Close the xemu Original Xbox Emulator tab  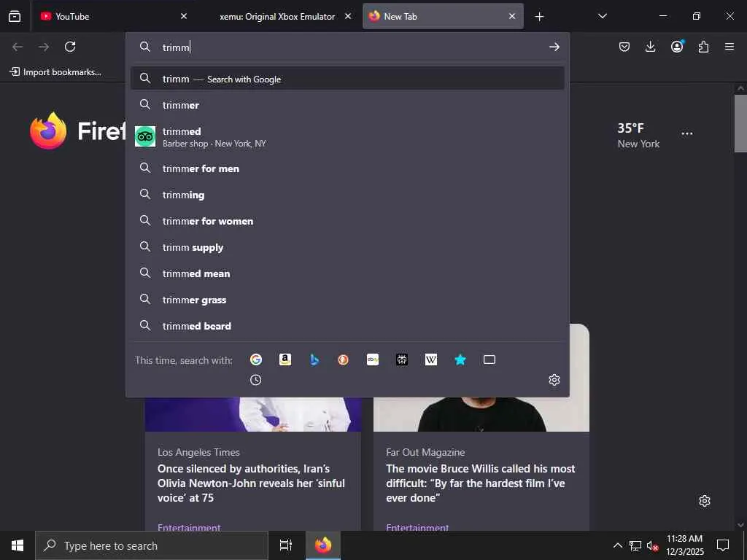[348, 16]
